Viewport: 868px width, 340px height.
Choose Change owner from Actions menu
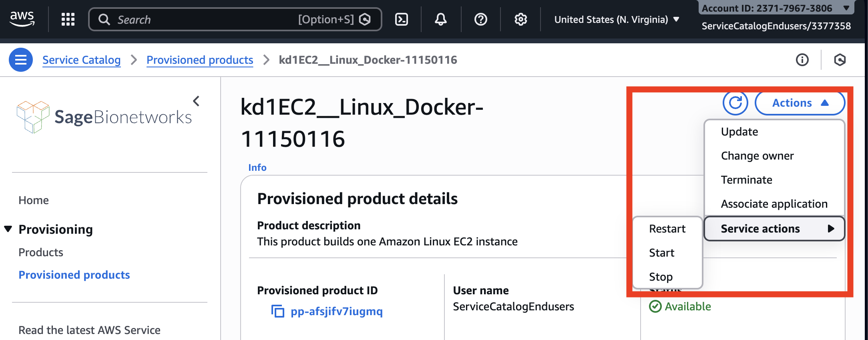coord(774,156)
